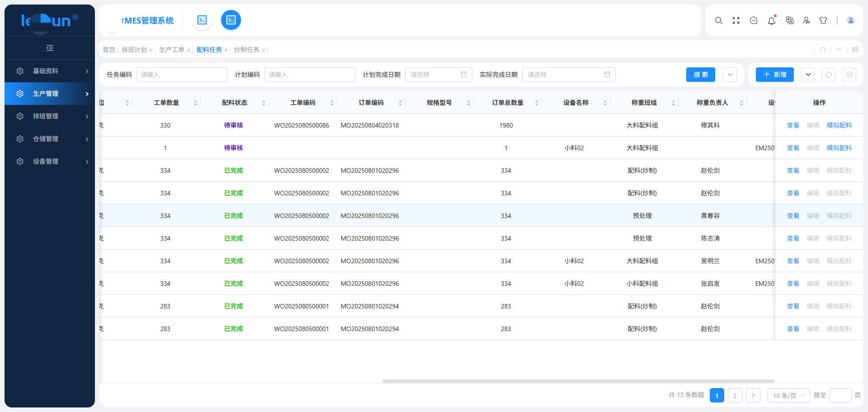This screenshot has width=868, height=412.
Task: Focus the 任务编码 input field
Action: tap(182, 75)
